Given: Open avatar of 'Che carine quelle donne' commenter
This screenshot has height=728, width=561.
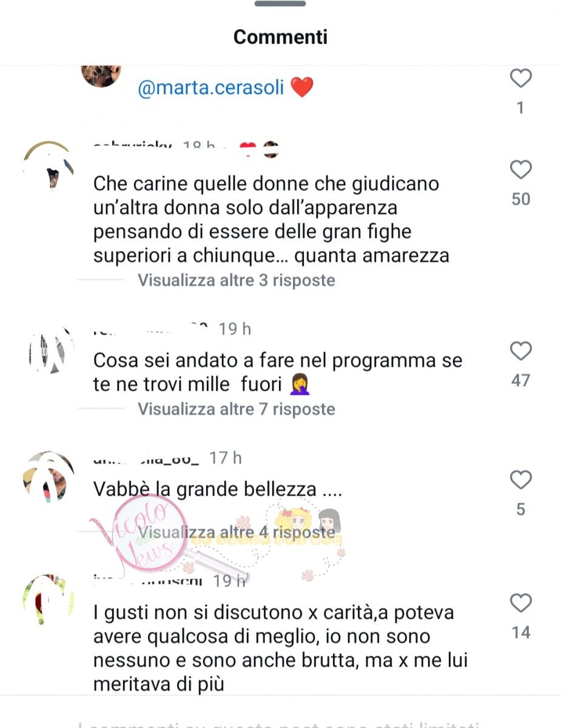Looking at the screenshot, I should click(49, 166).
